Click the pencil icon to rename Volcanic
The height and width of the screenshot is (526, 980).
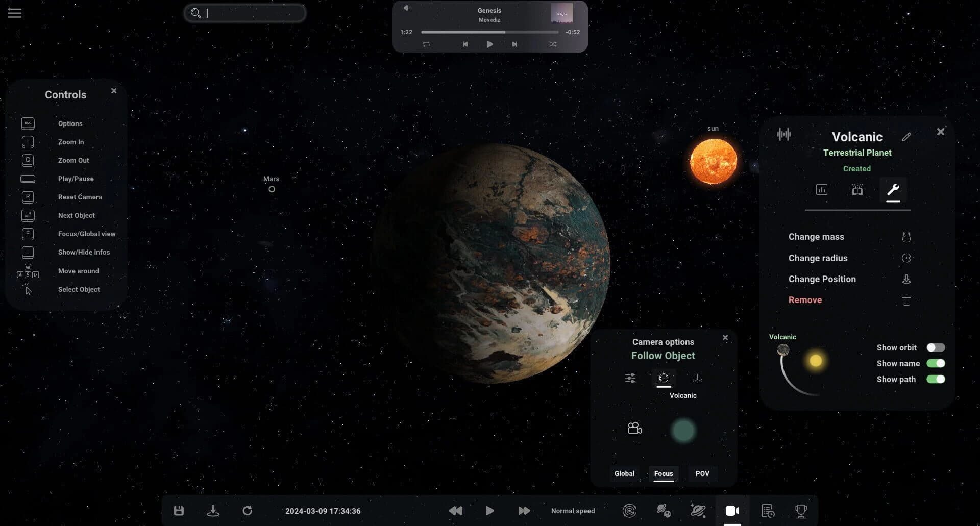[908, 136]
